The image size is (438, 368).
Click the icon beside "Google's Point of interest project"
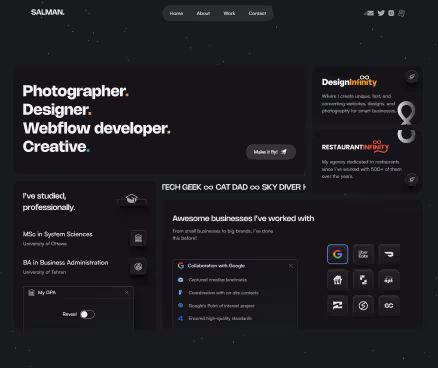[180, 305]
